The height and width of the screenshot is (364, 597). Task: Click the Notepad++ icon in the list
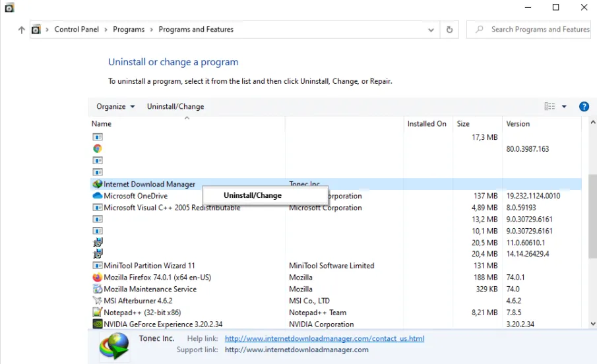(98, 312)
